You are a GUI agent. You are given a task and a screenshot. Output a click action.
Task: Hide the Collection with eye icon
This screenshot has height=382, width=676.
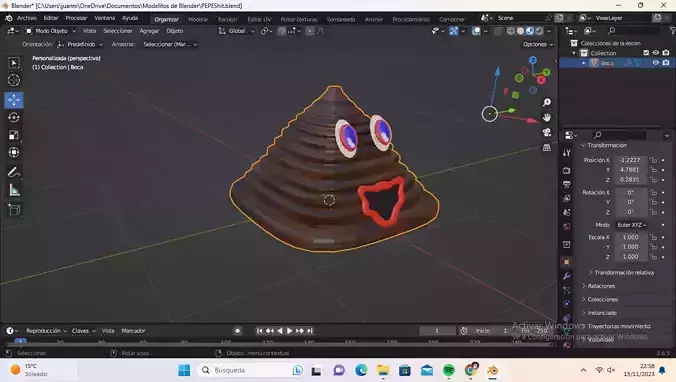(x=656, y=53)
